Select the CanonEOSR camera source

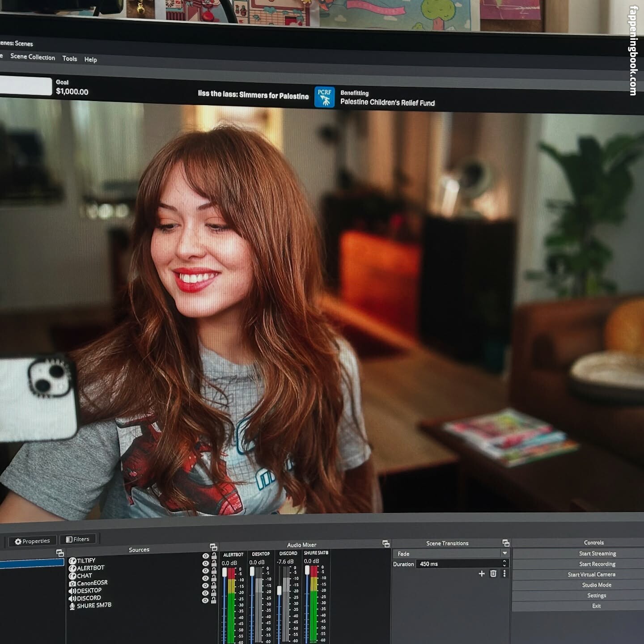pos(92,583)
